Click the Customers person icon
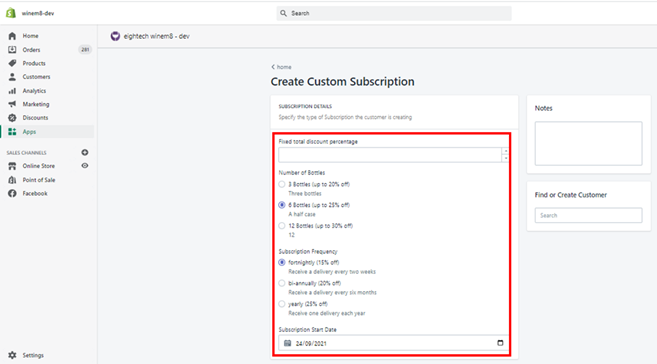The width and height of the screenshot is (657, 364). 12,77
